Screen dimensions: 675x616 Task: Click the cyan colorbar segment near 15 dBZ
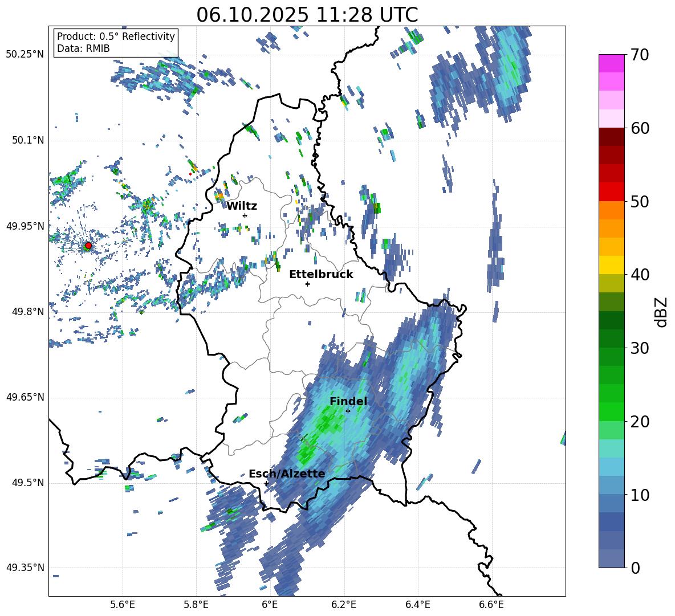(x=611, y=448)
